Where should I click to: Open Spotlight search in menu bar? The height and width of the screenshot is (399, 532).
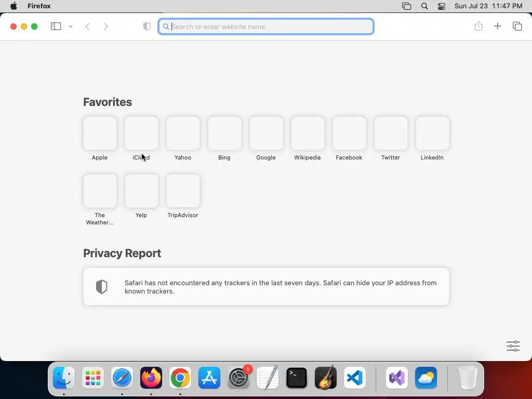(x=424, y=6)
